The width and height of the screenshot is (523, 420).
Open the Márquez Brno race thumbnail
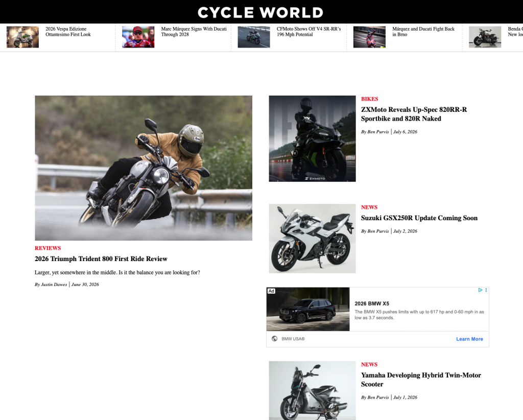tap(370, 37)
